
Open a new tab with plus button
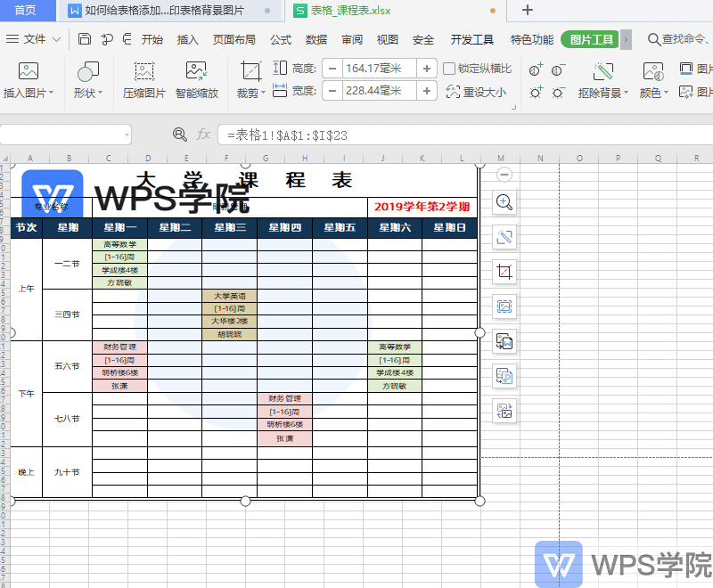tap(527, 10)
